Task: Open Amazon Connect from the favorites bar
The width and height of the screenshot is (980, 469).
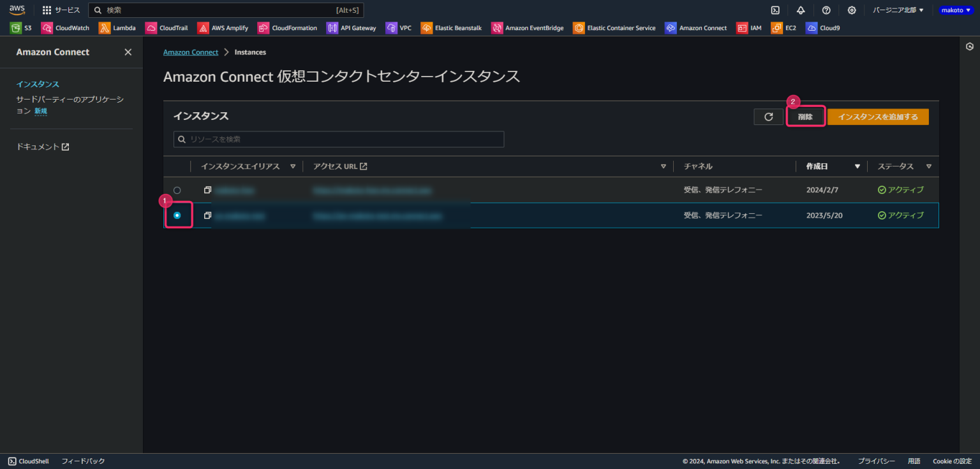Action: (x=696, y=27)
